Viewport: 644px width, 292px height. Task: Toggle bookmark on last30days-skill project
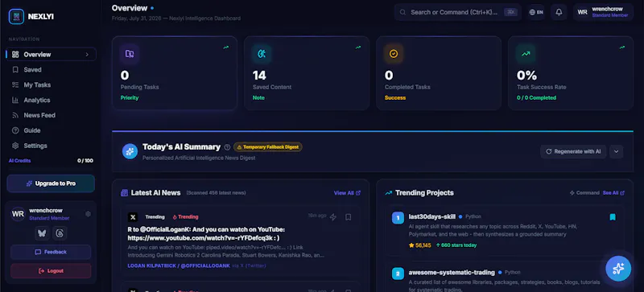[613, 217]
